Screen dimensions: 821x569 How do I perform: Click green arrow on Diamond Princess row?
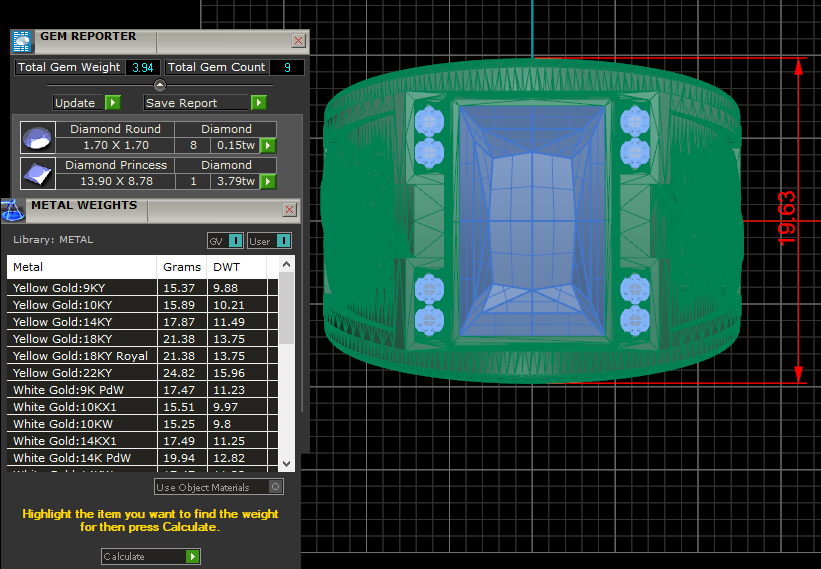pos(268,182)
